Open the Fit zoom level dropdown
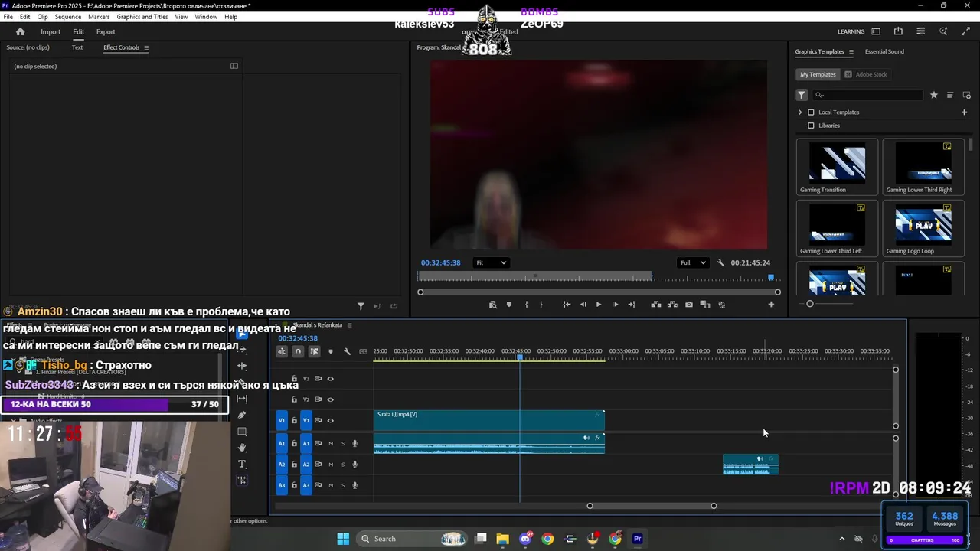The image size is (980, 551). click(x=491, y=262)
